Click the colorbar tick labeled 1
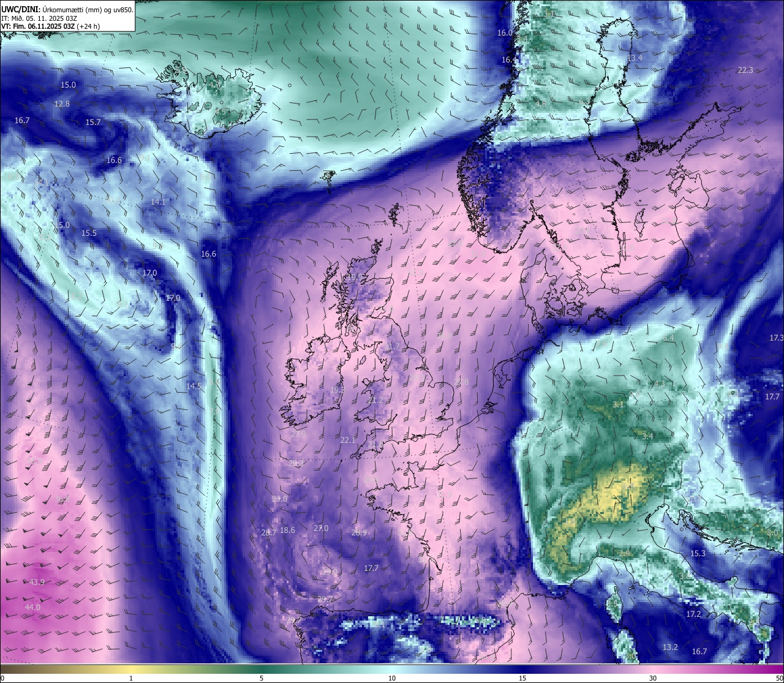Viewport: 784px width, 683px height. tap(131, 678)
